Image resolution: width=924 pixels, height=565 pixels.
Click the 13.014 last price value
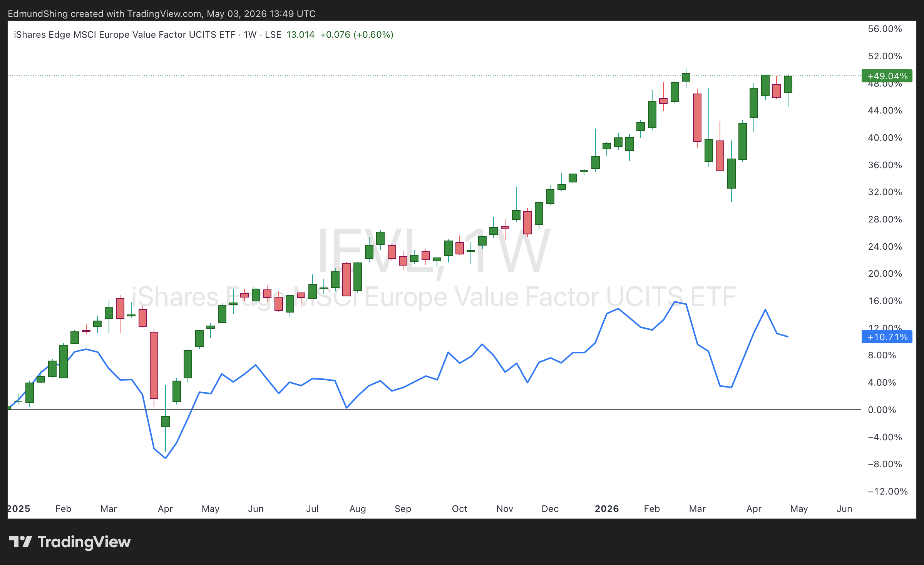coord(300,35)
